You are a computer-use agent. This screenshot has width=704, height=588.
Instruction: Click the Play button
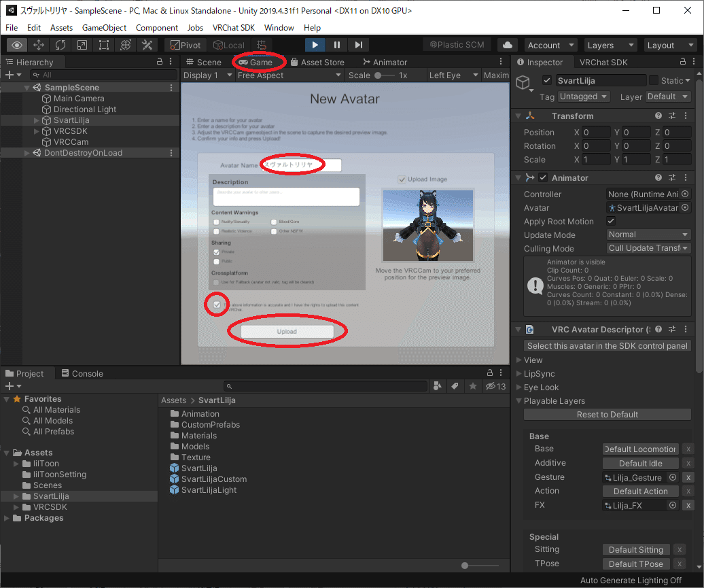point(315,45)
